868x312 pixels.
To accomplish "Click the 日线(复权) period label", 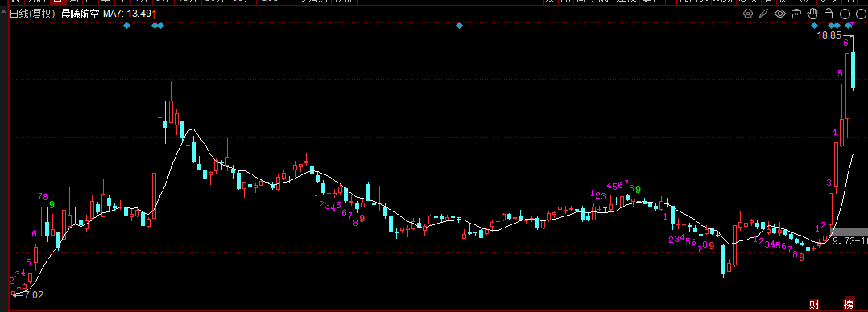I will [33, 14].
